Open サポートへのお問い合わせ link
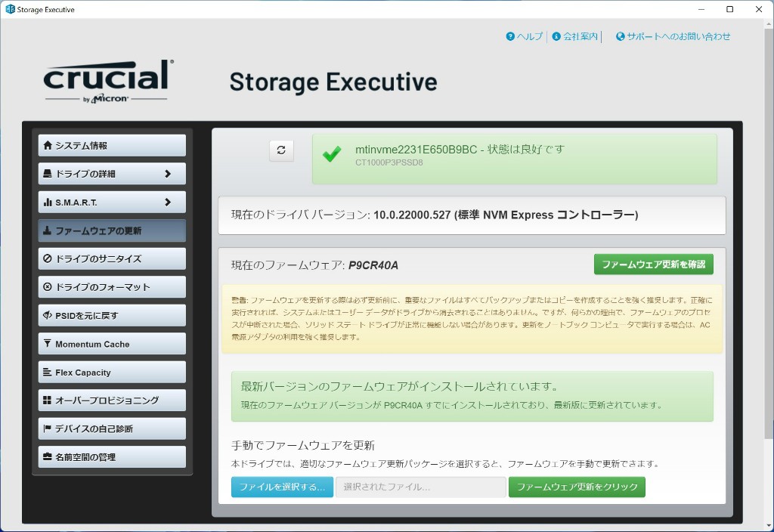The image size is (774, 532). click(678, 36)
